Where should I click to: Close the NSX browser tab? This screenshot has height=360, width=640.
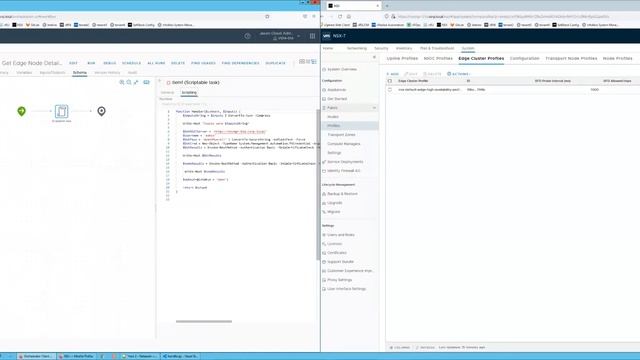pyautogui.click(x=378, y=6)
